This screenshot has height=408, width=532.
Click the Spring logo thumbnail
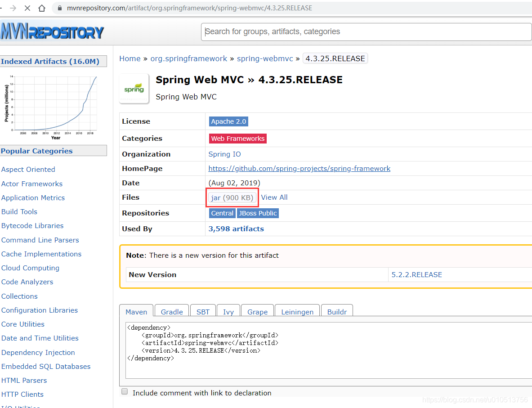(134, 89)
